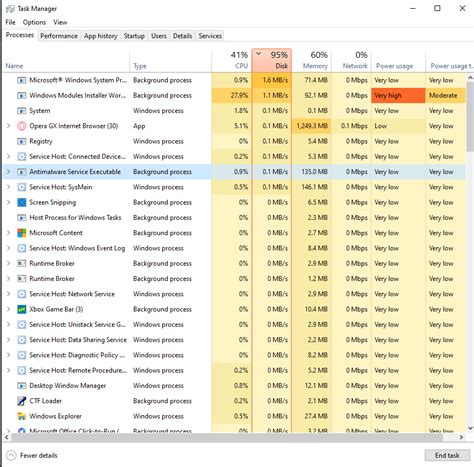Click the Service Host: SysMain gear icon
This screenshot has width=474, height=467.
click(22, 187)
